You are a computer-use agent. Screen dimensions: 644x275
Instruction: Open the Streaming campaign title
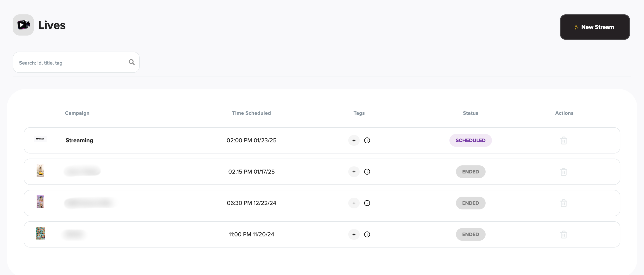[x=79, y=140]
